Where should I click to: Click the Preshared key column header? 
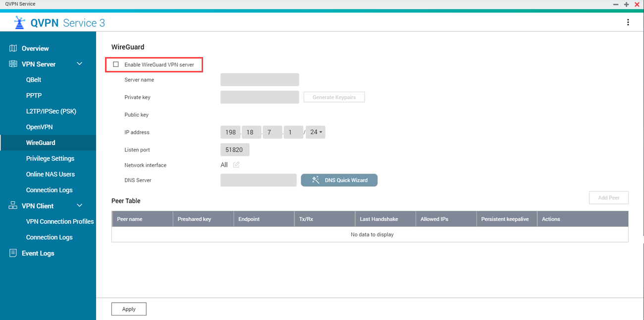click(203, 219)
